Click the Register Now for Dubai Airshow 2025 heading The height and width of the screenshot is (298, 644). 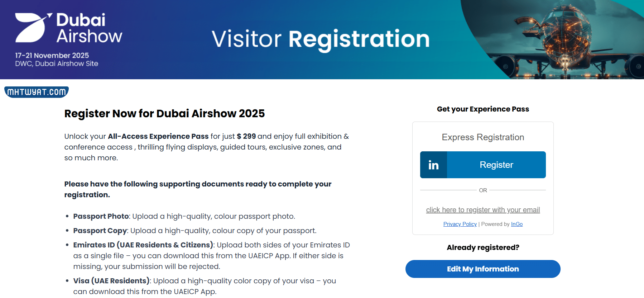point(164,114)
